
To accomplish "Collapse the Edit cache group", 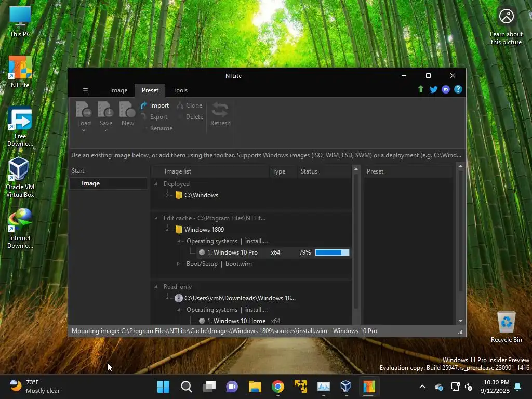I will [156, 218].
